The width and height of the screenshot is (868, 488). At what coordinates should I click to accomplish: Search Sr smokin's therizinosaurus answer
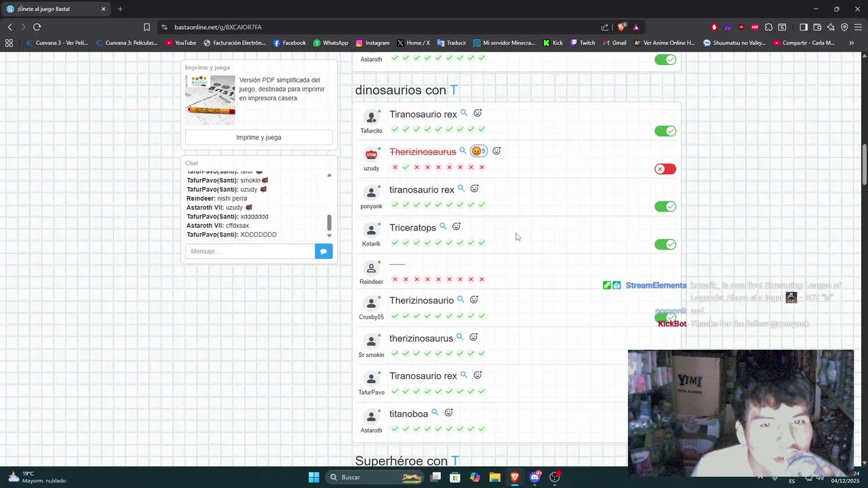[460, 337]
